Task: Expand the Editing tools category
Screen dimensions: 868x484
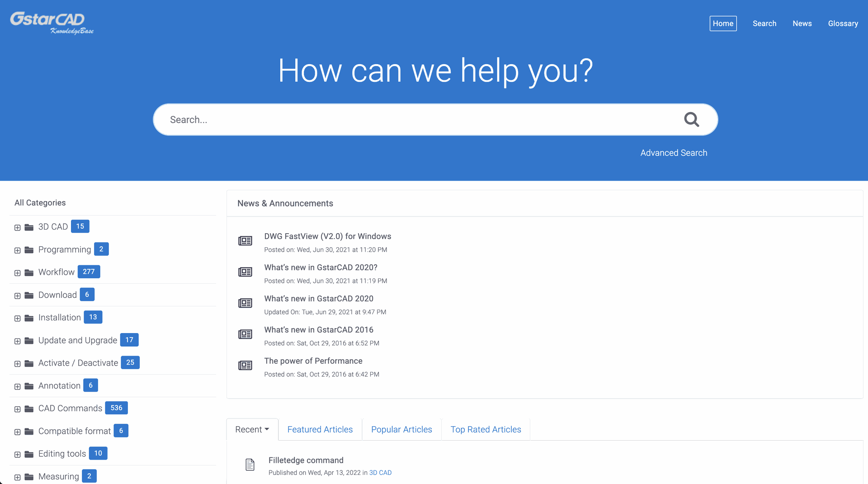Action: pos(17,455)
